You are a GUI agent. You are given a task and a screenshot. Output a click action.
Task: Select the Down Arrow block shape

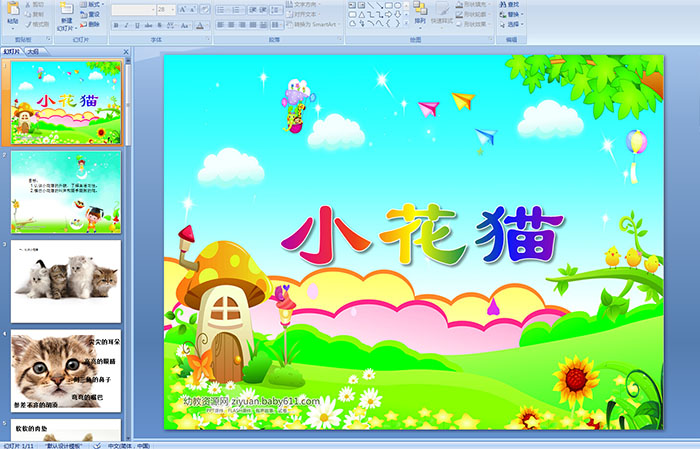pos(397,15)
